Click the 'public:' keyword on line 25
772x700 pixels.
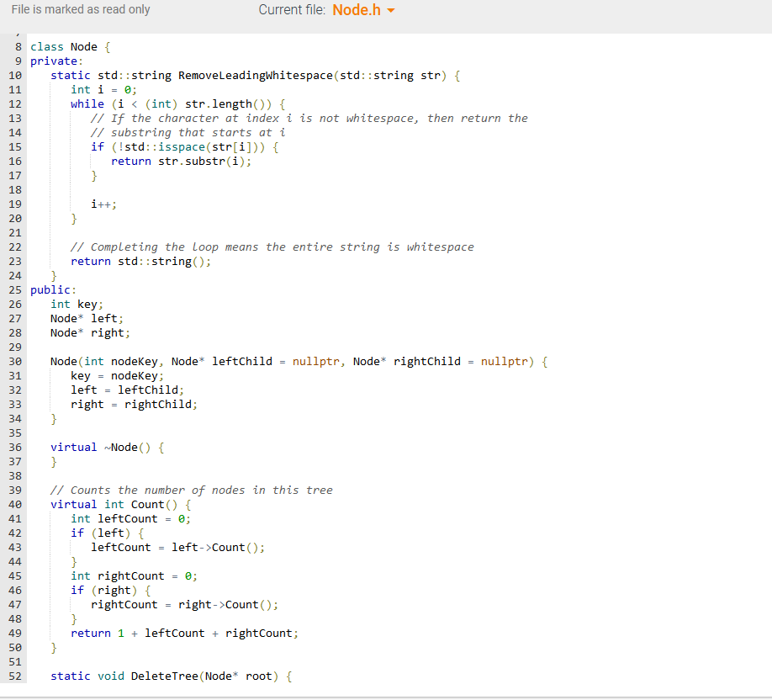click(x=50, y=289)
